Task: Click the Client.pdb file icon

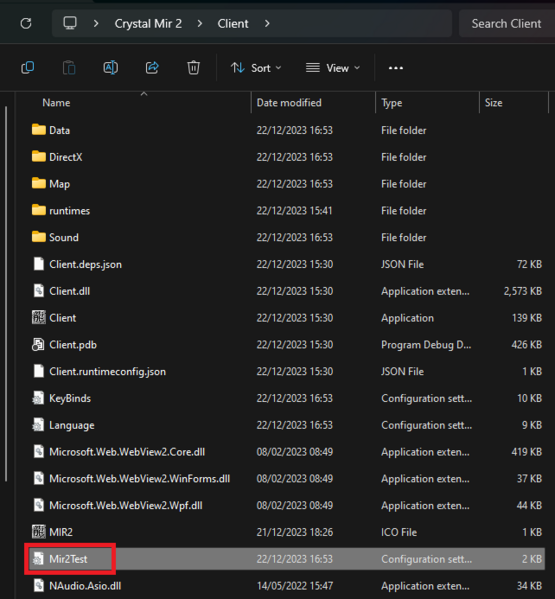Action: (x=38, y=345)
